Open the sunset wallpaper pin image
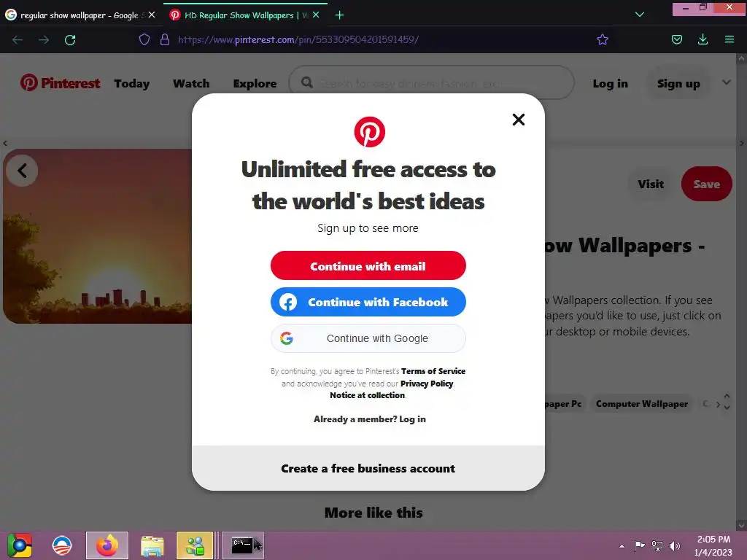Screen dimensions: 747x560 coord(97,236)
